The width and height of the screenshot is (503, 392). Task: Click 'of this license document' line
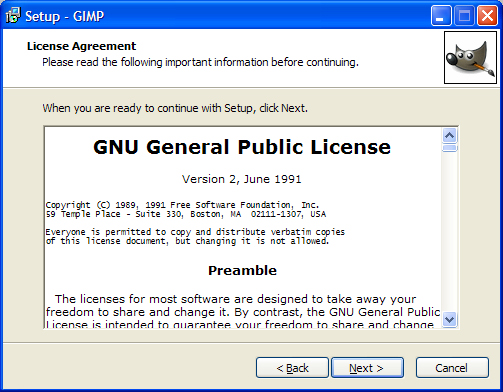click(x=187, y=241)
